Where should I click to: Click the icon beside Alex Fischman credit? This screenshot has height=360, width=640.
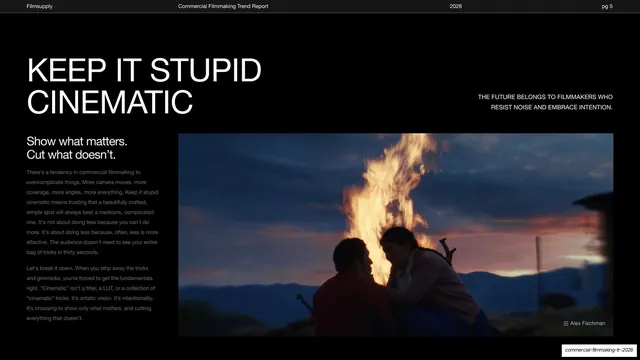[566, 323]
